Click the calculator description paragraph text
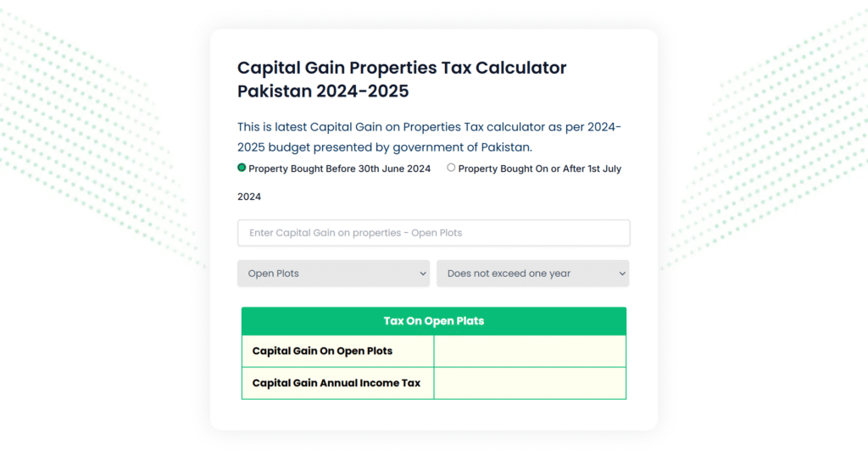This screenshot has width=868, height=459. 429,136
